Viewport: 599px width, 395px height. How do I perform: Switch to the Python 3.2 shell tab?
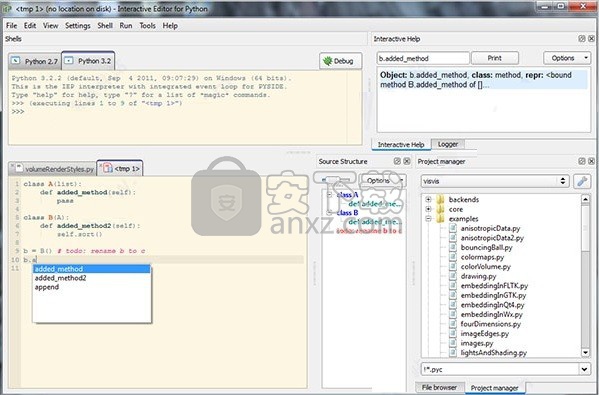tap(88, 61)
